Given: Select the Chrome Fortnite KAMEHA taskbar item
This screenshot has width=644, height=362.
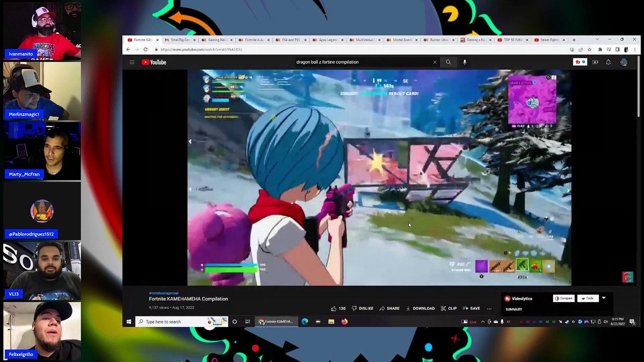Looking at the screenshot, I should pyautogui.click(x=276, y=322).
